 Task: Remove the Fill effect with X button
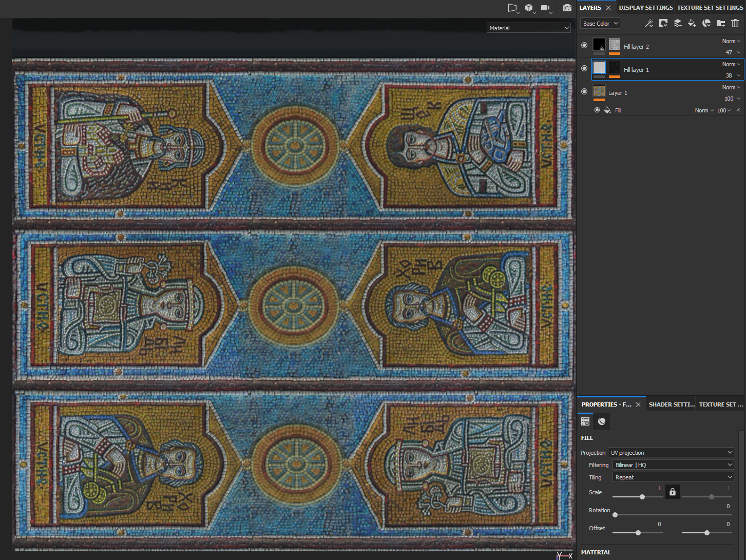(738, 110)
